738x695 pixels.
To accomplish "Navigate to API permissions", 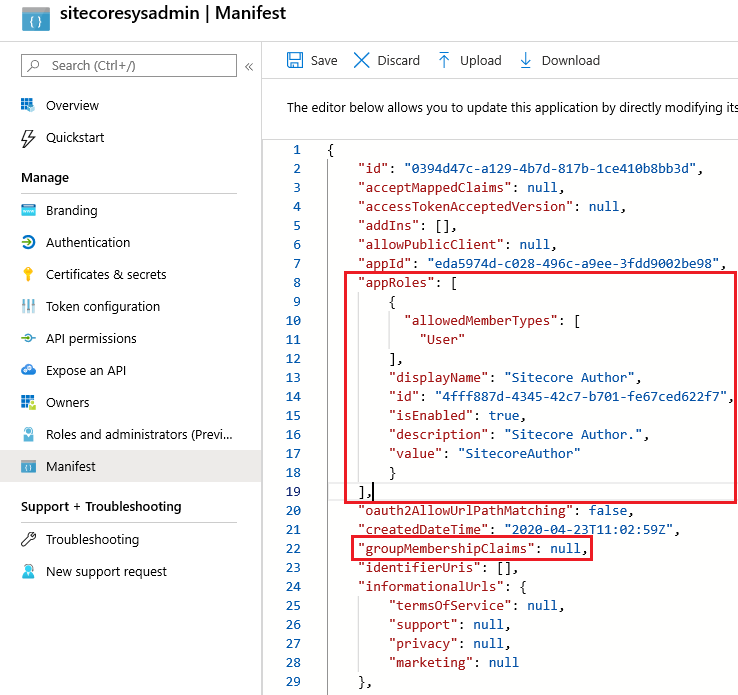I will 91,338.
